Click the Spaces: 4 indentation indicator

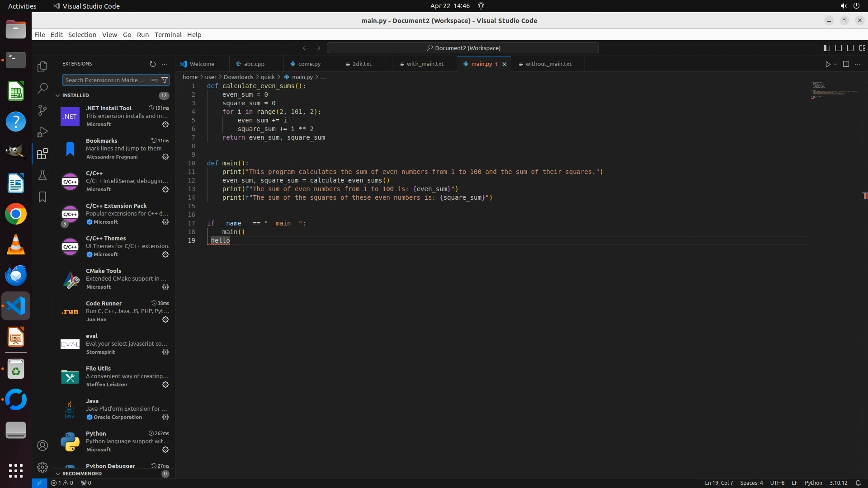click(x=751, y=483)
